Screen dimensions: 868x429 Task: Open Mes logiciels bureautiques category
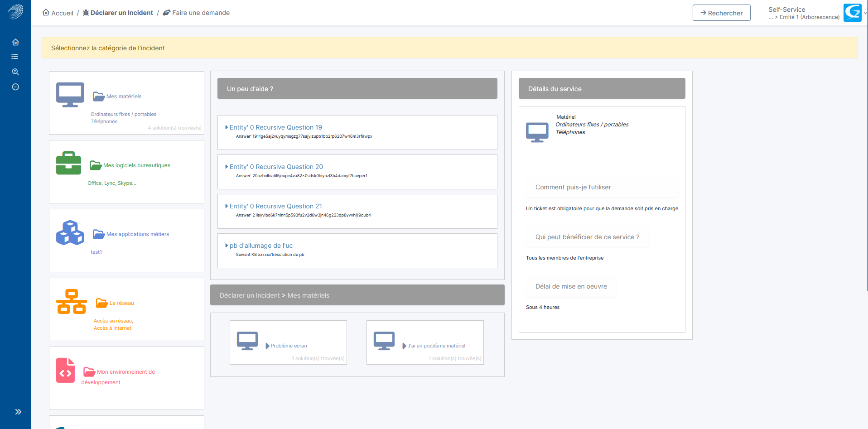coord(137,165)
